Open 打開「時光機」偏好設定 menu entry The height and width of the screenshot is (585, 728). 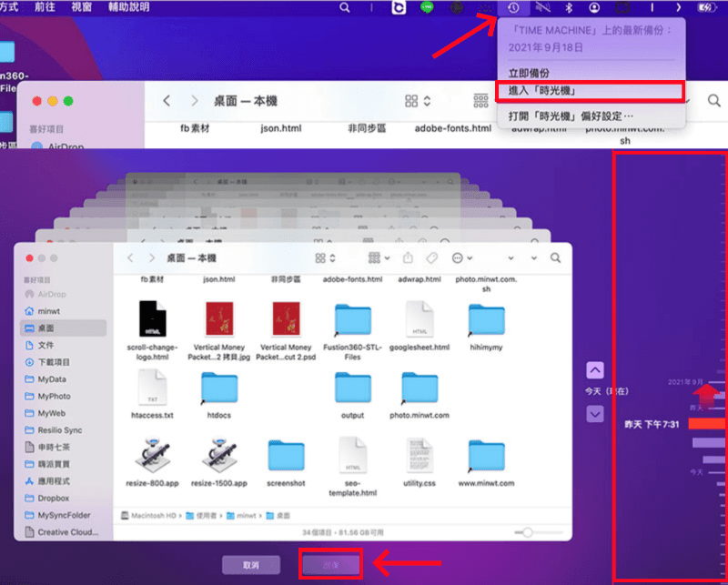click(x=571, y=116)
